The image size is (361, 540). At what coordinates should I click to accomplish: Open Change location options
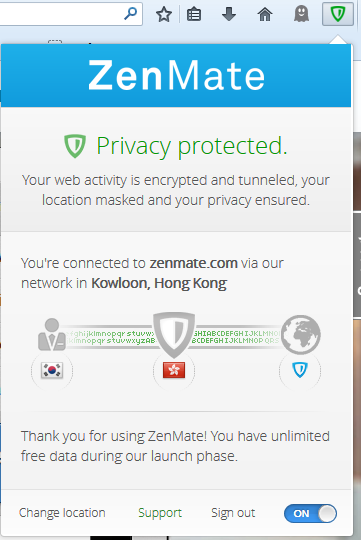point(62,513)
